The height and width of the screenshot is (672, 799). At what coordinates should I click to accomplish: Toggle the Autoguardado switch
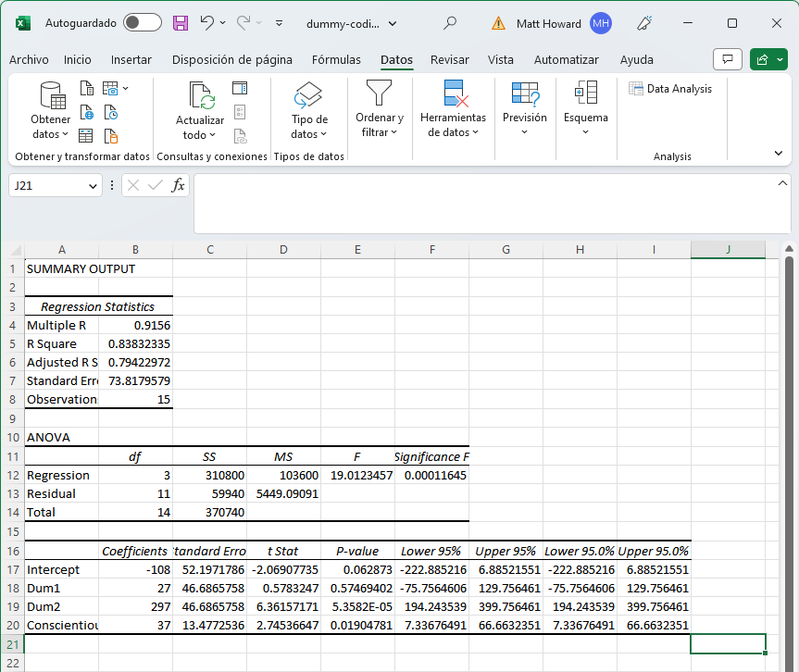[x=142, y=23]
